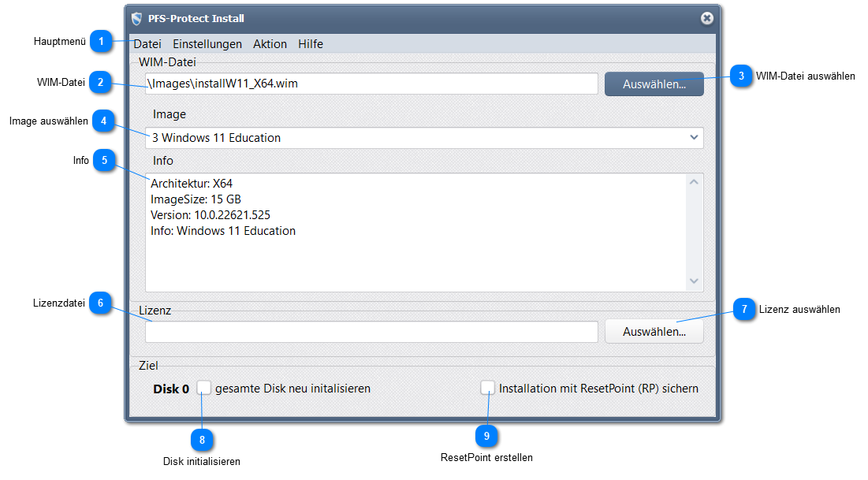Click the PFS-Protect shield icon in title bar
Image resolution: width=868 pixels, height=480 pixels.
tap(136, 18)
